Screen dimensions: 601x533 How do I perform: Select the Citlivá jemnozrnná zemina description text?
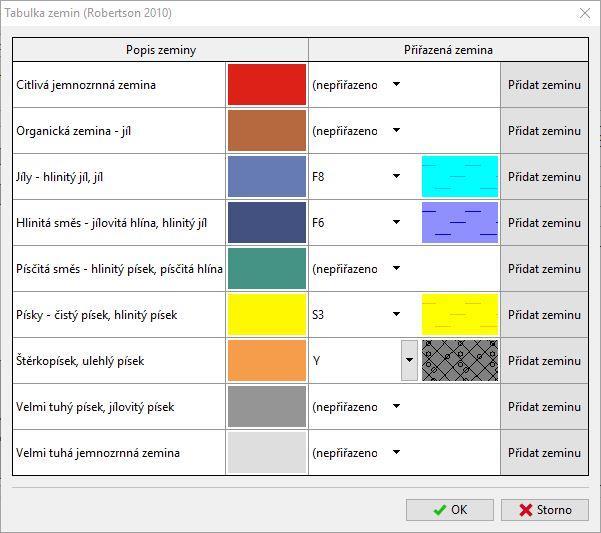(x=86, y=85)
